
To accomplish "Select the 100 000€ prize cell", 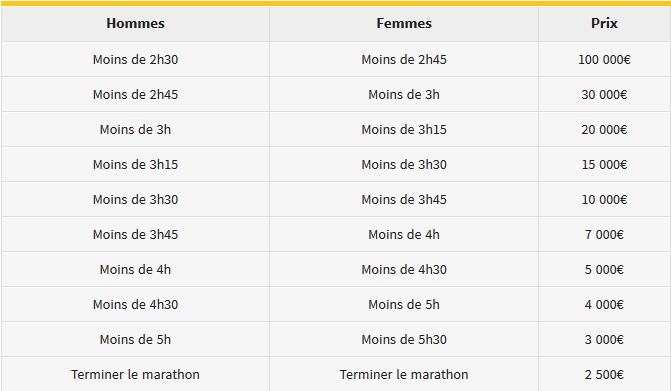I will pos(604,59).
